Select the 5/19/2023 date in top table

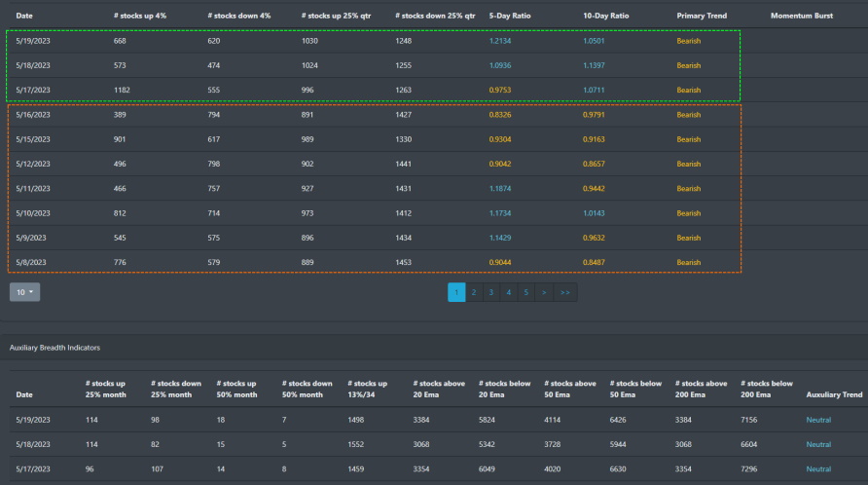[33, 41]
